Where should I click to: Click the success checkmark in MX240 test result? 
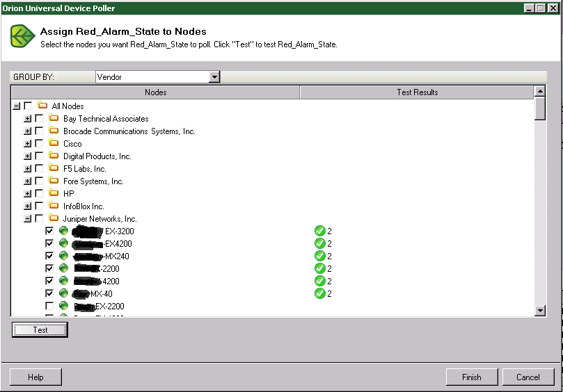[319, 256]
